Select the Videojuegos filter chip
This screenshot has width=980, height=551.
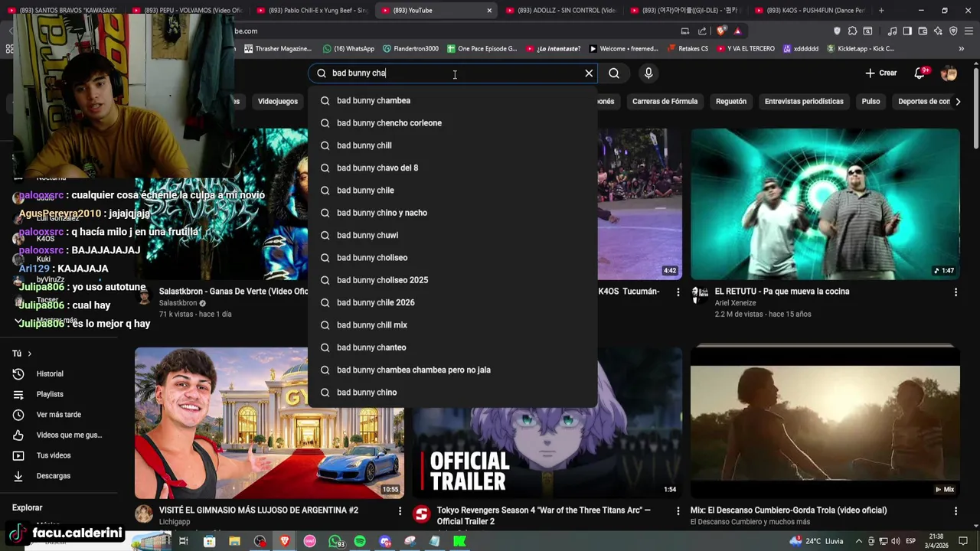(278, 102)
